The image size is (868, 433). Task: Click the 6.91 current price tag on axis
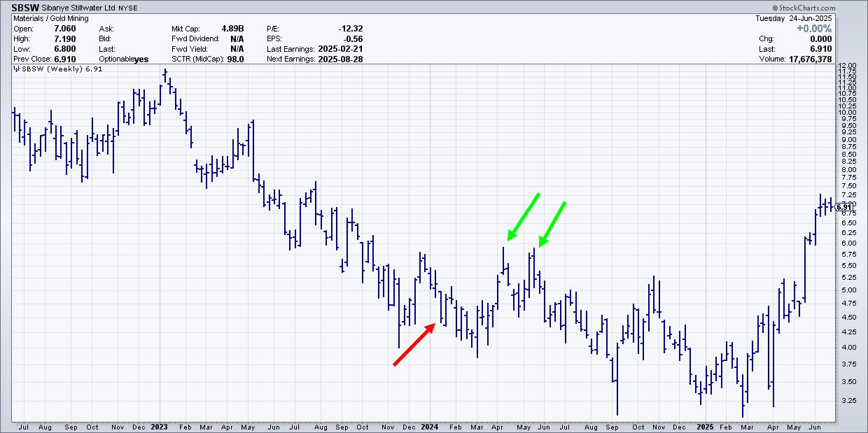(844, 207)
